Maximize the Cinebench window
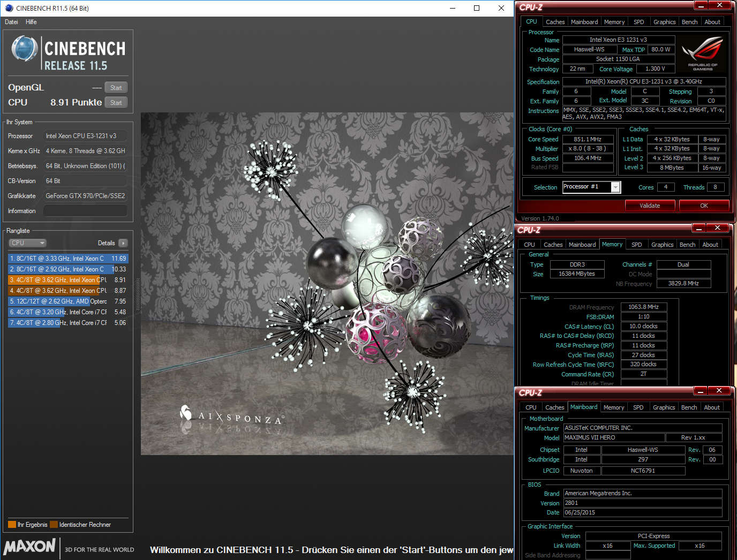 coord(477,8)
